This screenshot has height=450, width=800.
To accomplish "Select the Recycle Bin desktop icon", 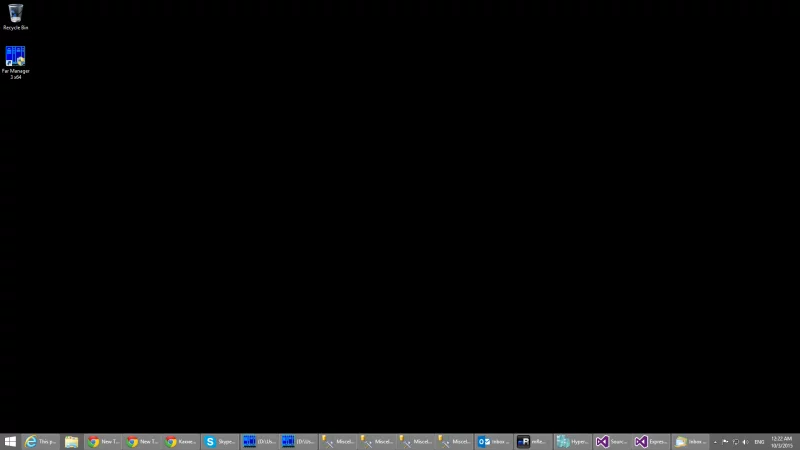I will pos(15,17).
